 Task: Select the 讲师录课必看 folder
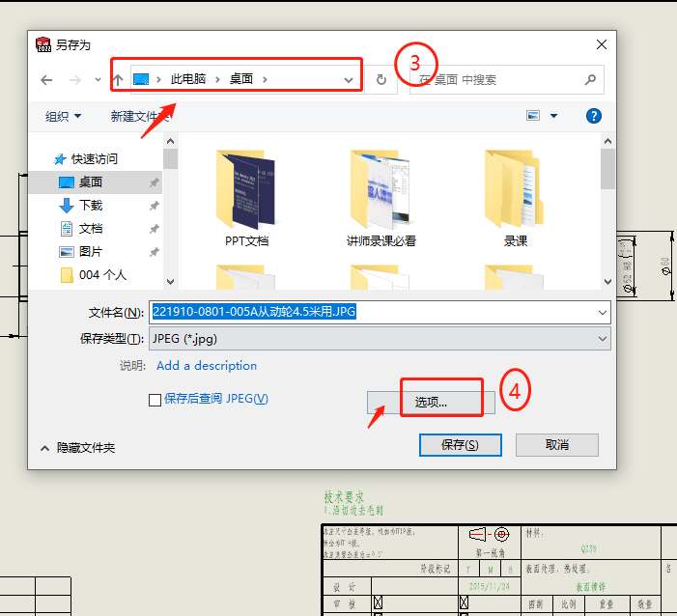pyautogui.click(x=381, y=199)
